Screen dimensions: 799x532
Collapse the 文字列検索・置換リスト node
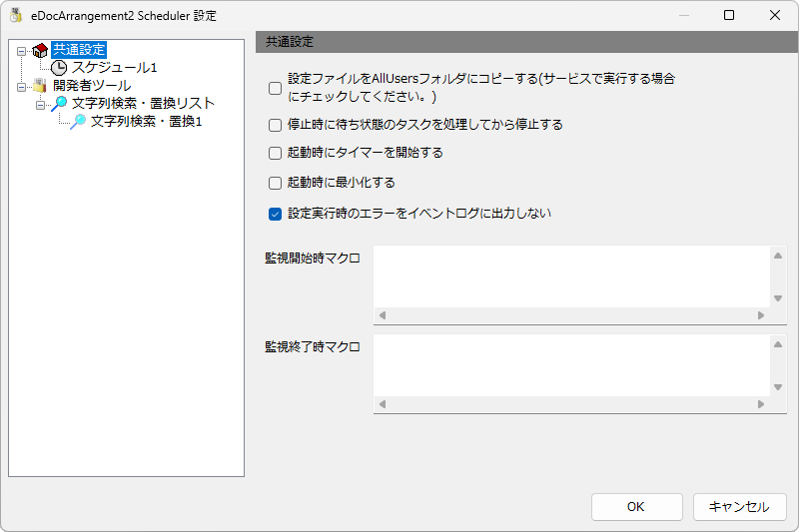pyautogui.click(x=40, y=105)
